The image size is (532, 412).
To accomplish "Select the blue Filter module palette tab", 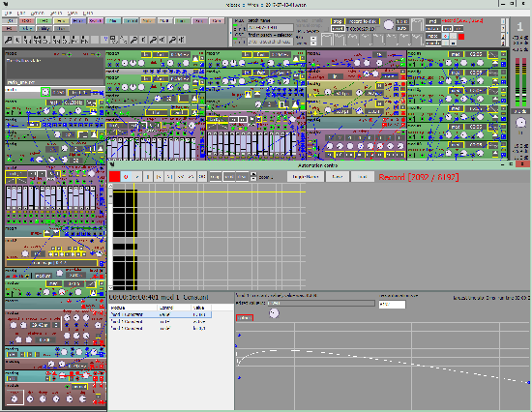I will [x=78, y=21].
